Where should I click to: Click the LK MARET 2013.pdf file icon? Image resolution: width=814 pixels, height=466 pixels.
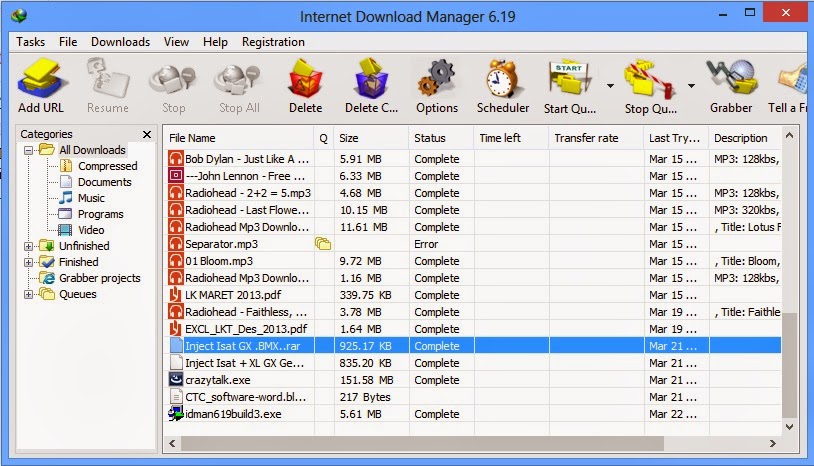(x=176, y=294)
